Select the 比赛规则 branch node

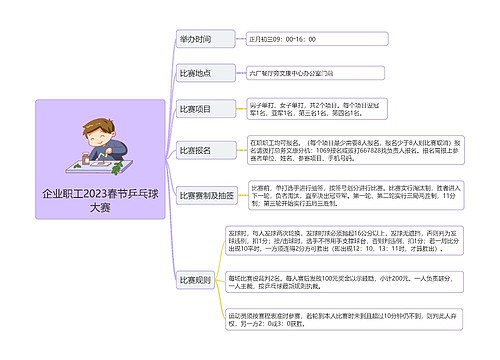(195, 280)
